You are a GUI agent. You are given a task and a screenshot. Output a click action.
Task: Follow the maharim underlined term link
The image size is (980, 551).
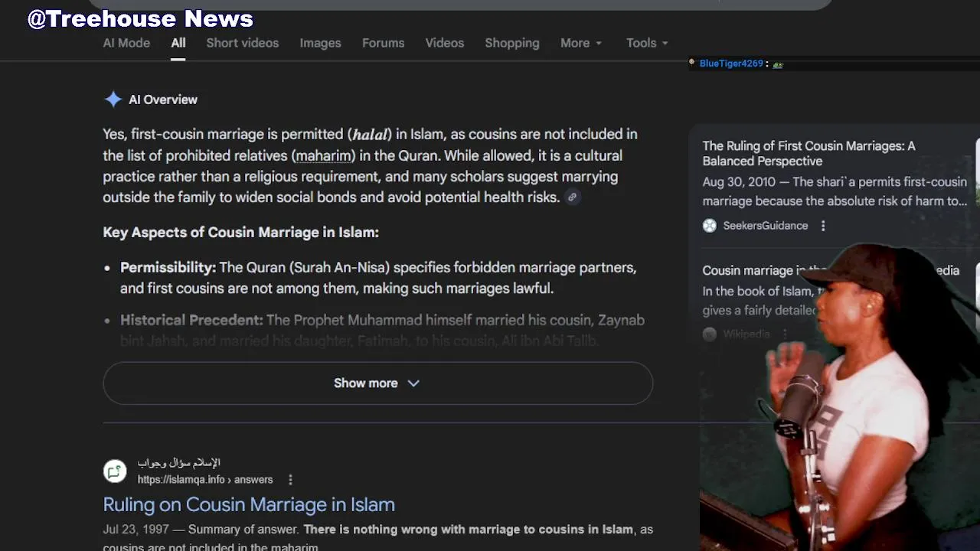(323, 155)
